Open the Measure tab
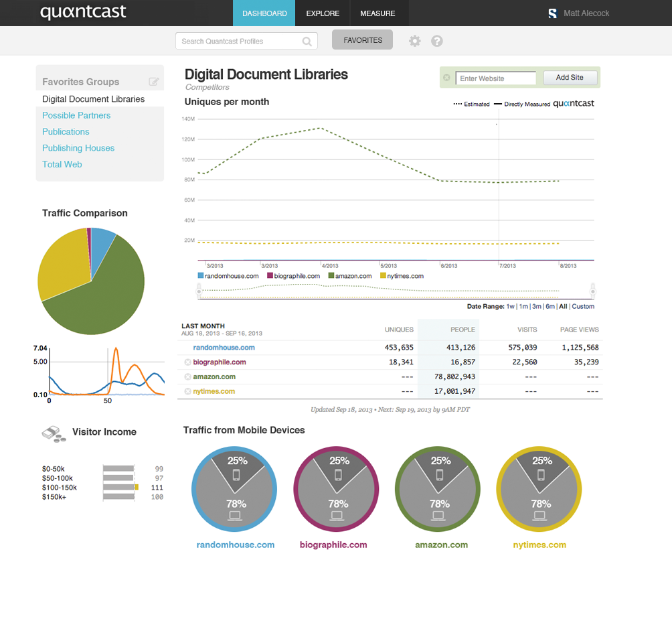672x639 pixels. point(377,13)
